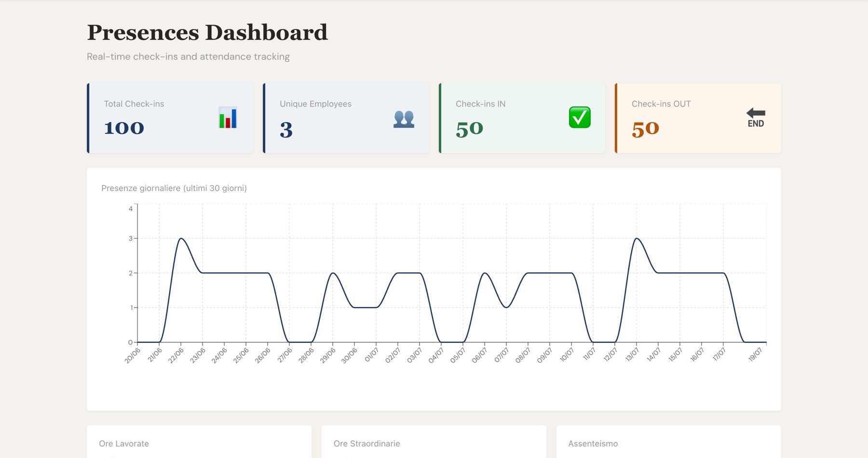Click the END arrow icon in Check-ins OUT
Image resolution: width=868 pixels, height=458 pixels.
pos(756,118)
